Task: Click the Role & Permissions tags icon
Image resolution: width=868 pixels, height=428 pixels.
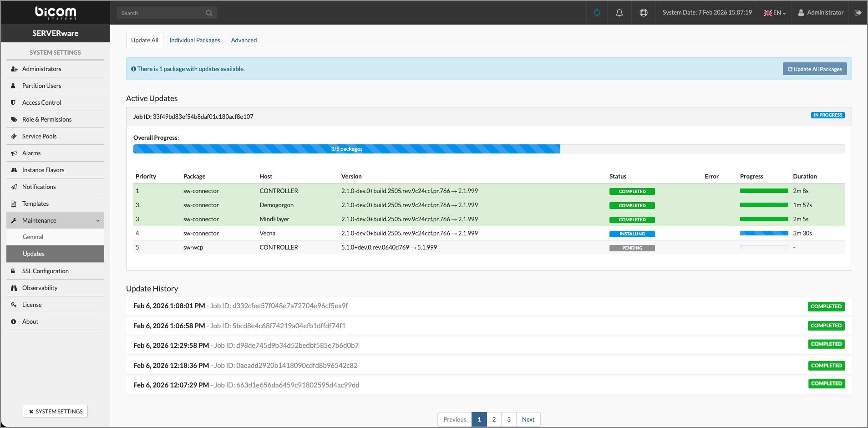Action: [14, 120]
